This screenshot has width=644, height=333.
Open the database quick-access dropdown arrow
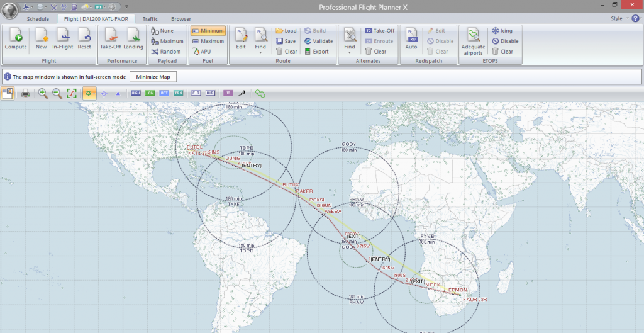[45, 7]
